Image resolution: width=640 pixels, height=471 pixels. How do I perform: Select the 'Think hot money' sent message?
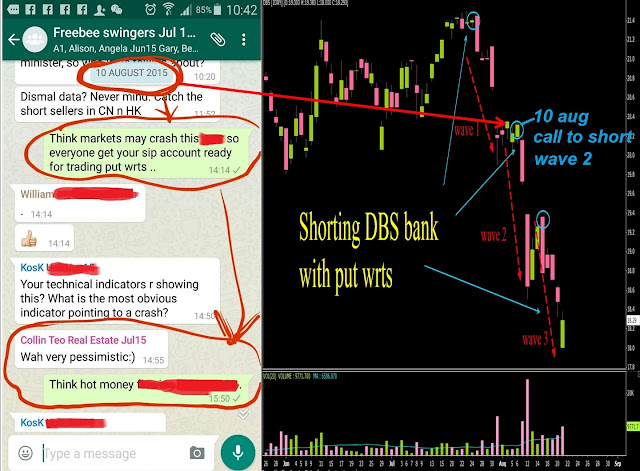[148, 389]
